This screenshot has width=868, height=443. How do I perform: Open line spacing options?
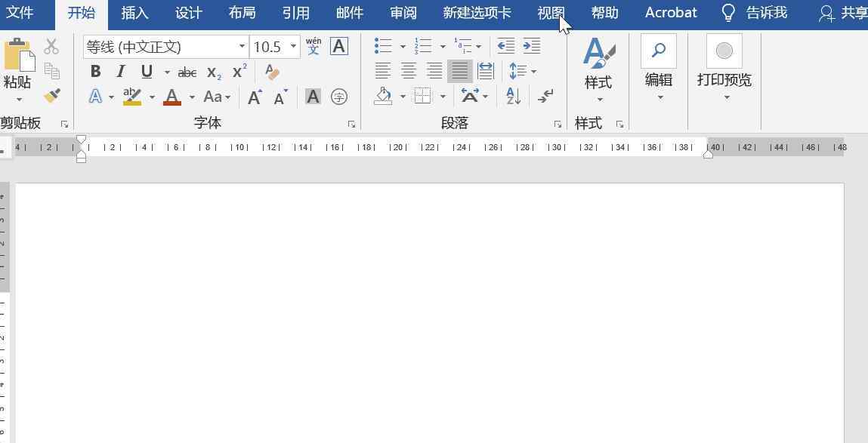(x=523, y=72)
